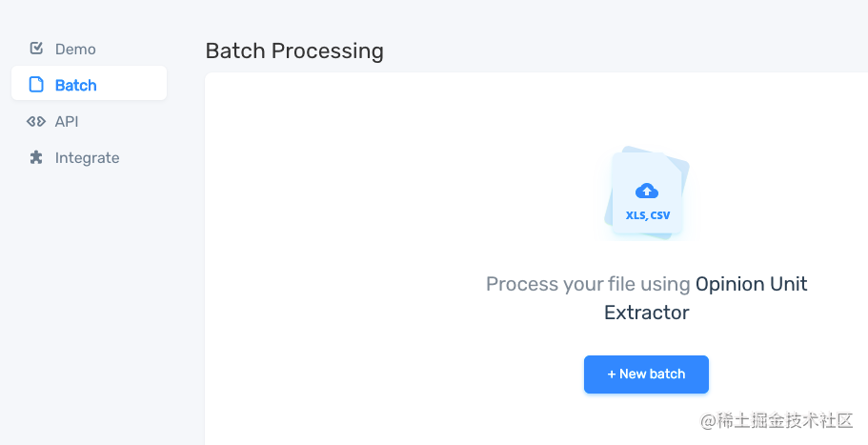Click the cloud upload icon

647,191
